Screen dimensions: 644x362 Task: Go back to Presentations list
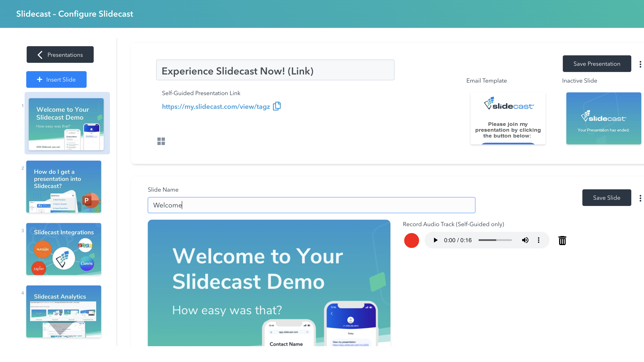[x=60, y=55]
